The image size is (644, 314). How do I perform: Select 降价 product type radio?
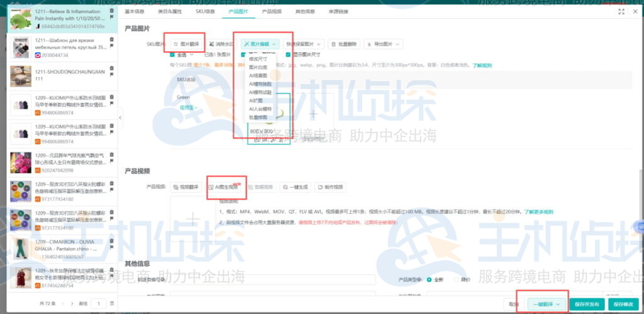point(457,279)
